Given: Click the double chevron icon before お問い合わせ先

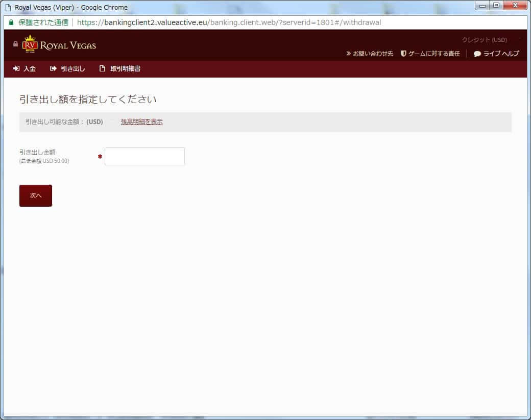Looking at the screenshot, I should (348, 54).
